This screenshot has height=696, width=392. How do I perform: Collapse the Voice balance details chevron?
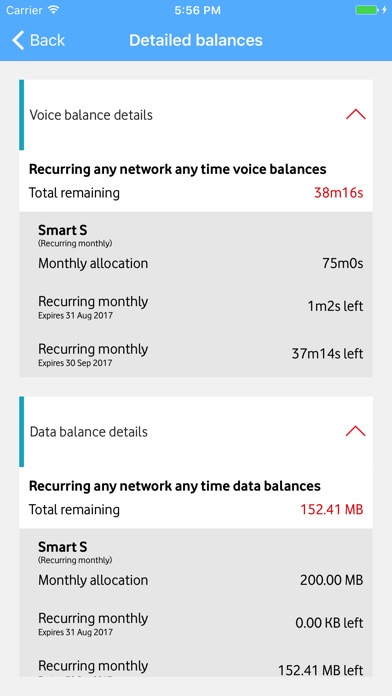[x=356, y=115]
